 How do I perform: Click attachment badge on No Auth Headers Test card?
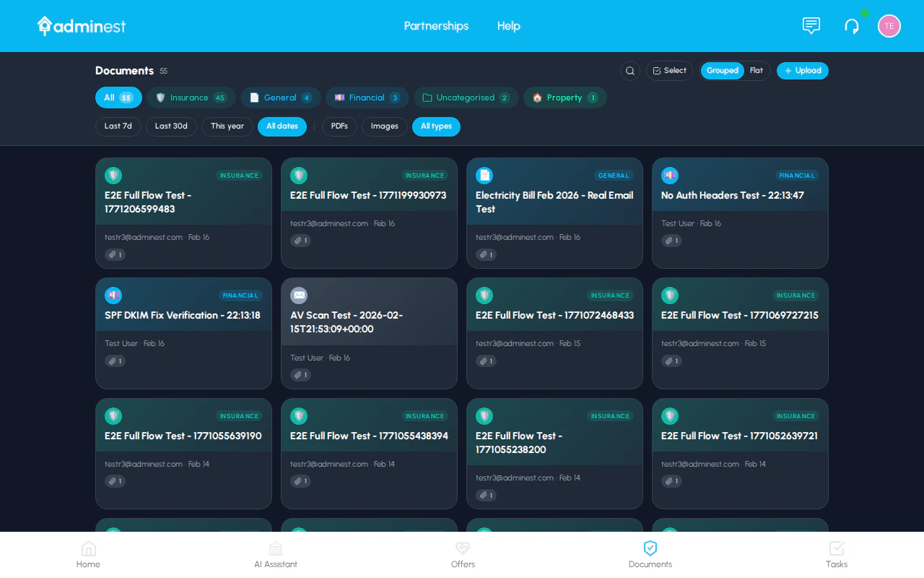coord(671,241)
